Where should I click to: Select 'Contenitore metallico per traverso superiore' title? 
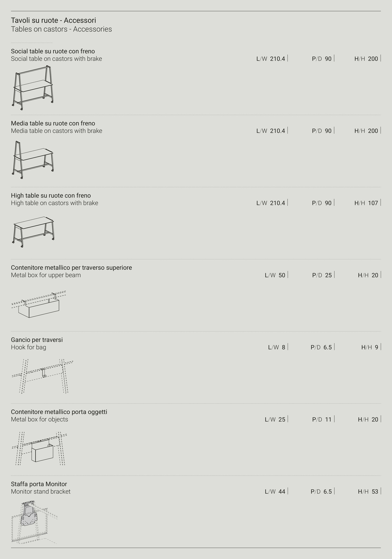pyautogui.click(x=71, y=268)
